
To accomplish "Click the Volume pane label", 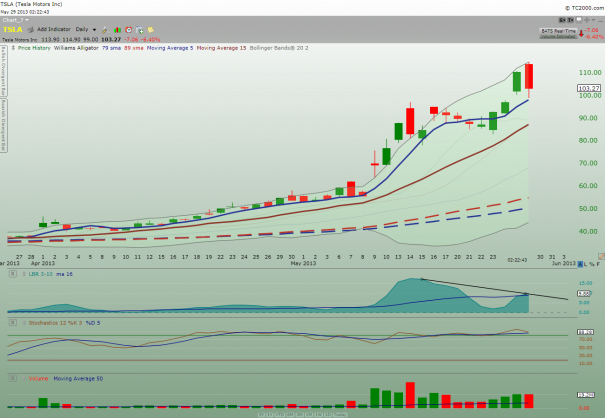I will tap(38, 379).
